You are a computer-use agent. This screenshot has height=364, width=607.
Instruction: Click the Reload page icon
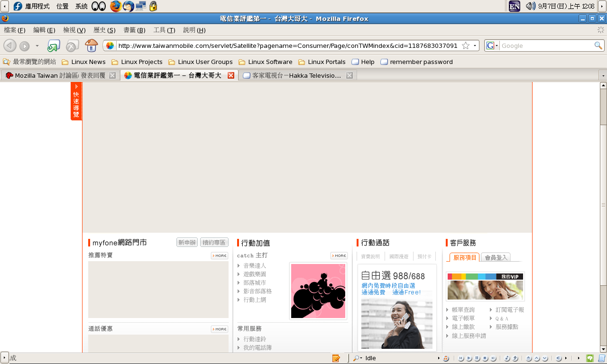(53, 45)
